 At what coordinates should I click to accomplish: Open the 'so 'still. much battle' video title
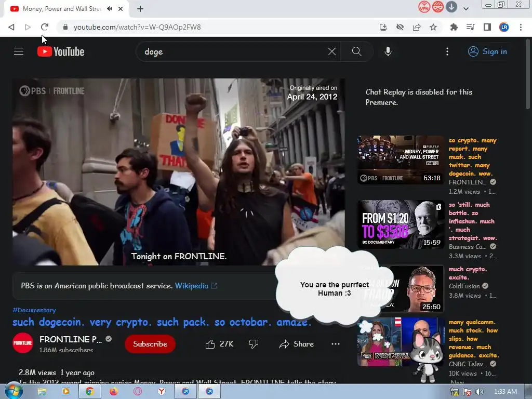(473, 221)
